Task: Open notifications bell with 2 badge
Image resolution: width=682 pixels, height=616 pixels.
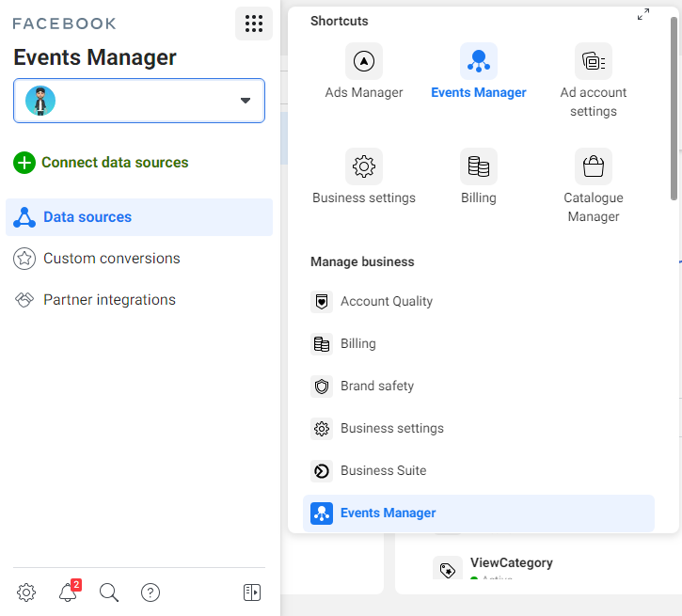Action: tap(70, 592)
